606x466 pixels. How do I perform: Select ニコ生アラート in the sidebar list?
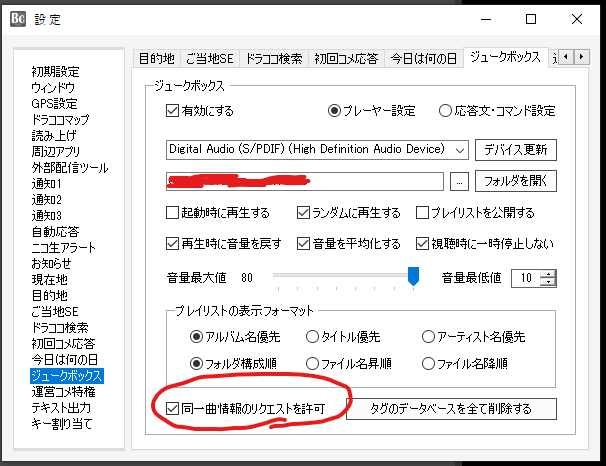click(63, 248)
